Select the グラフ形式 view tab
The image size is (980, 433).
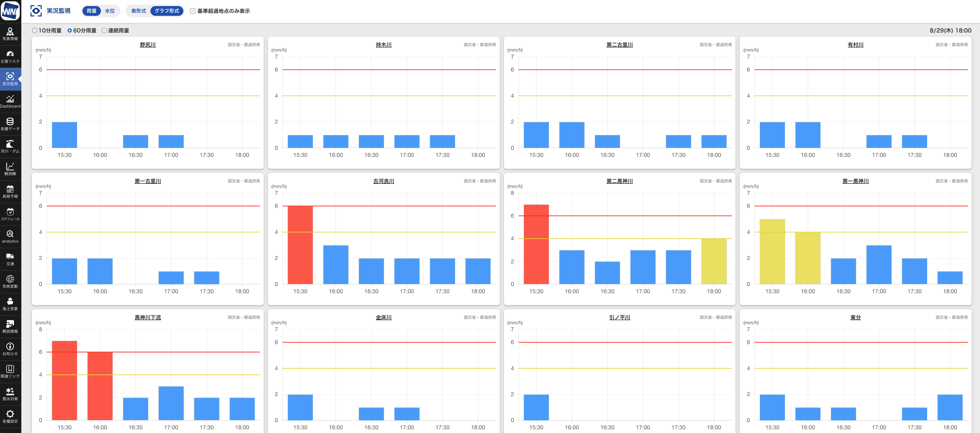coord(167,11)
